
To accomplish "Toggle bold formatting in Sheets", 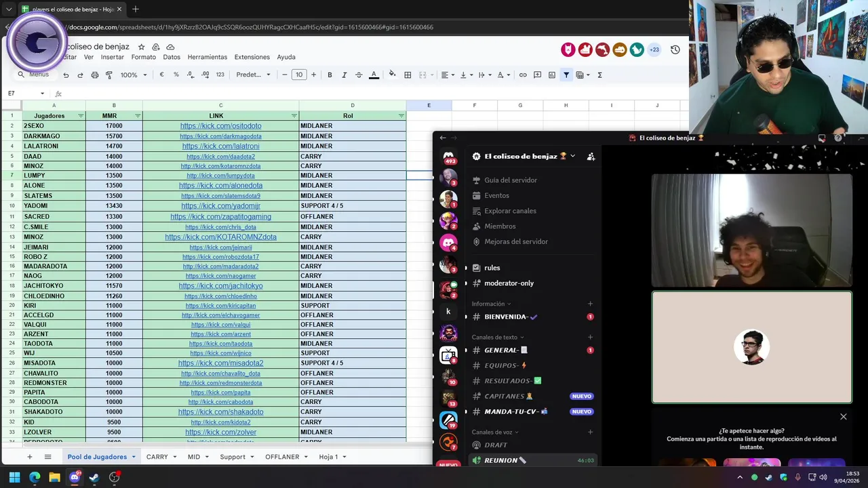I will click(330, 75).
